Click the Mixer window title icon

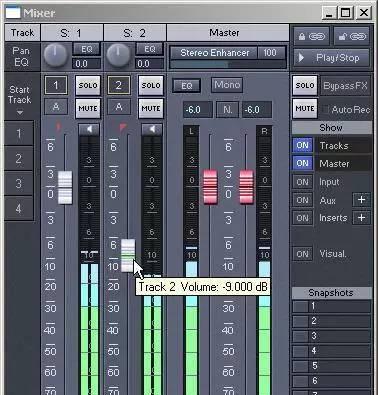[x=13, y=13]
